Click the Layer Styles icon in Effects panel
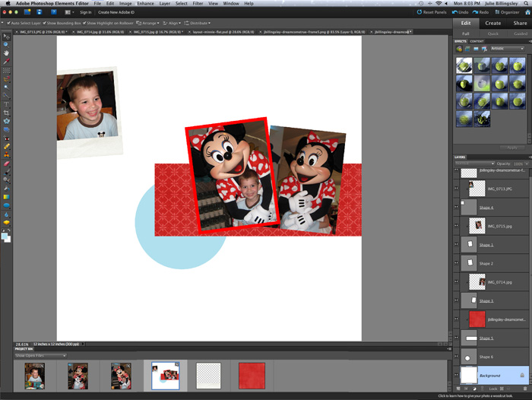This screenshot has height=400, width=532. 467,49
